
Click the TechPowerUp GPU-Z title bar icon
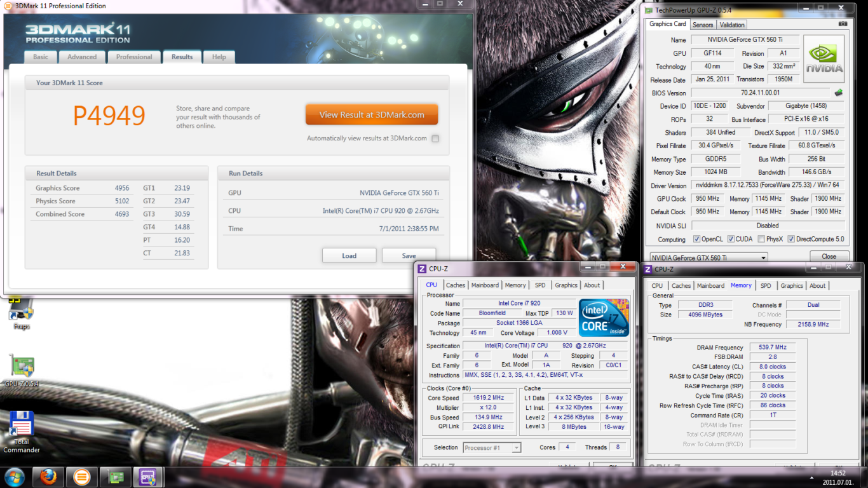pos(648,10)
